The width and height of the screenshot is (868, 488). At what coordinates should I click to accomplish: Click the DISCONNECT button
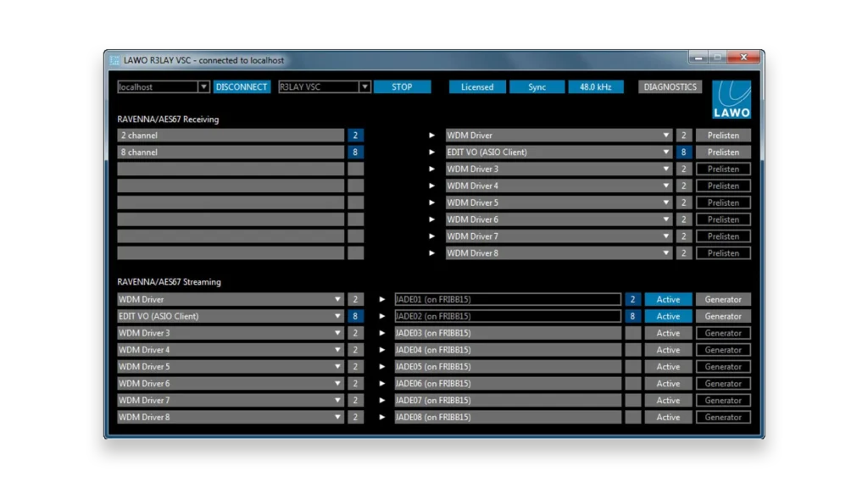[242, 87]
